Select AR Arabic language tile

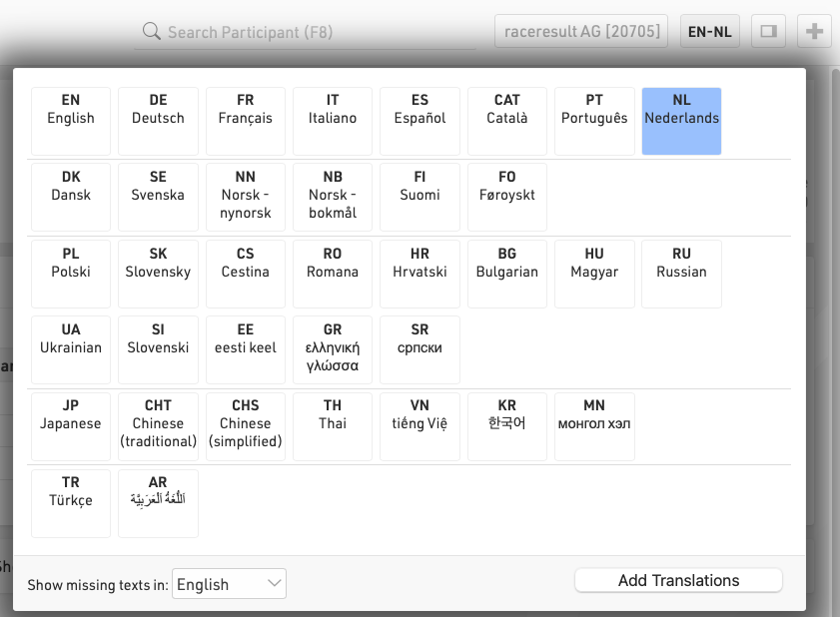tap(158, 503)
